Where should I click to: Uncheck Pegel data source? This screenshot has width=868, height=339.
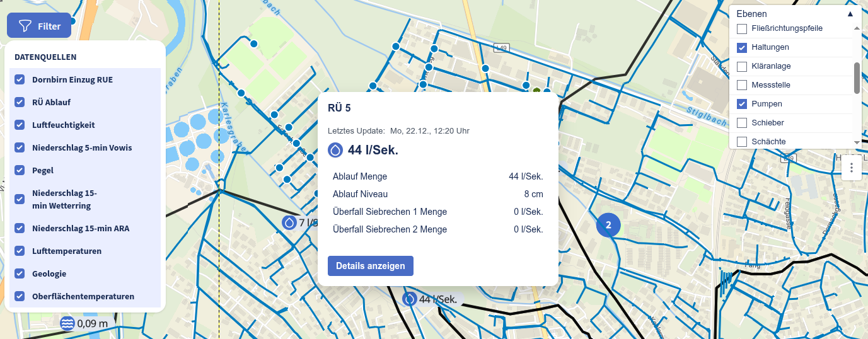[20, 170]
